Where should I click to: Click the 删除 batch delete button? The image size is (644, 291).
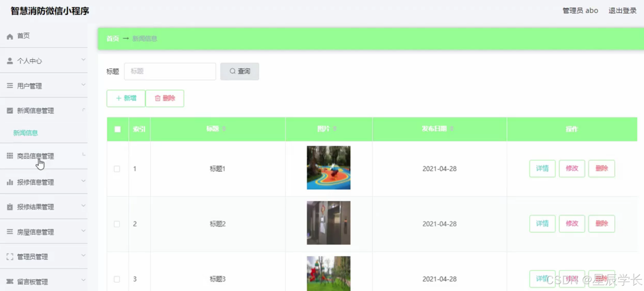pyautogui.click(x=165, y=98)
